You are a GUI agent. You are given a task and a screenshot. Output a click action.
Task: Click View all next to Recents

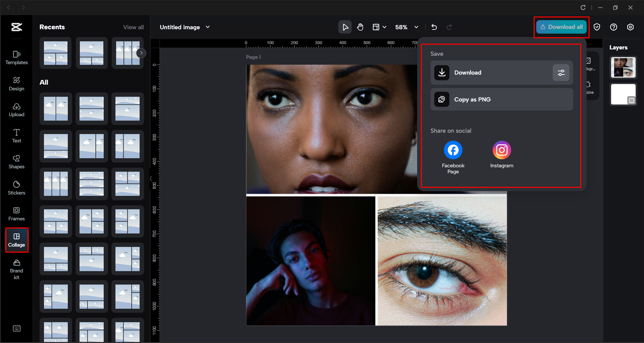point(133,27)
